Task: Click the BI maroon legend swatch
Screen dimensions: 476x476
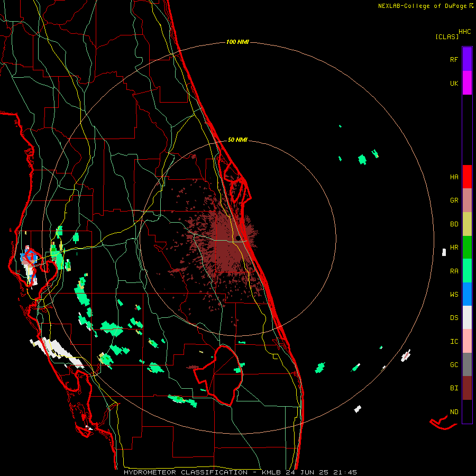Action: pos(467,388)
